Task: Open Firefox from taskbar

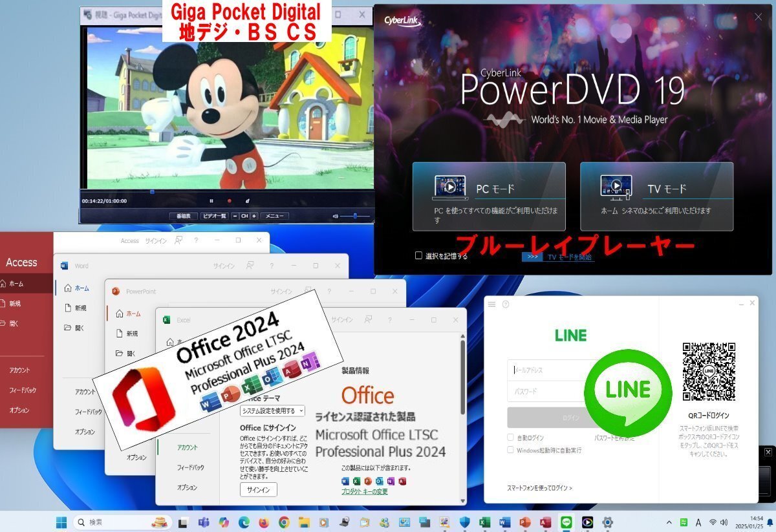Action: click(x=264, y=522)
